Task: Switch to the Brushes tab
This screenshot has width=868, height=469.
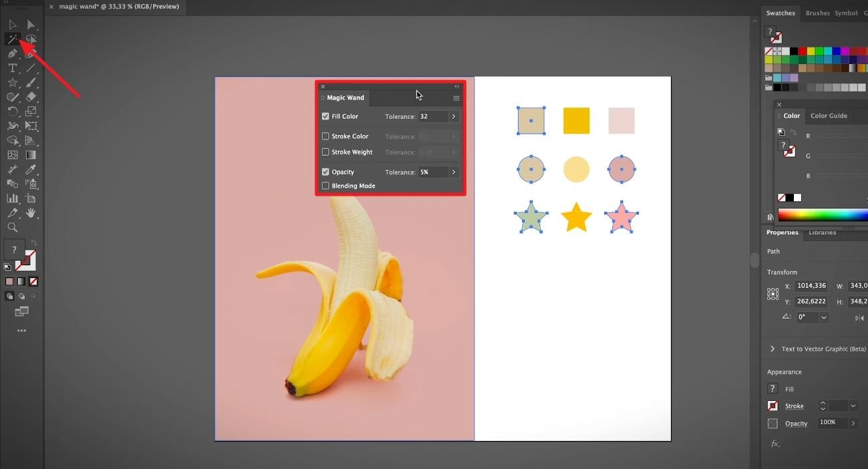Action: pyautogui.click(x=817, y=13)
